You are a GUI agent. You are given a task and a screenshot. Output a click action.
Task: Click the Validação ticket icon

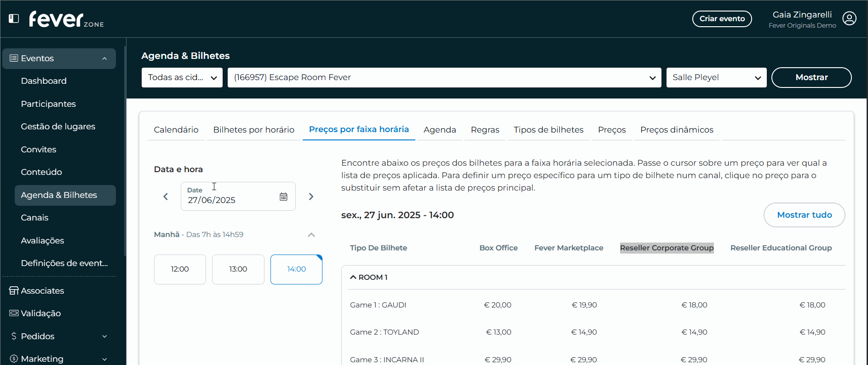(14, 313)
